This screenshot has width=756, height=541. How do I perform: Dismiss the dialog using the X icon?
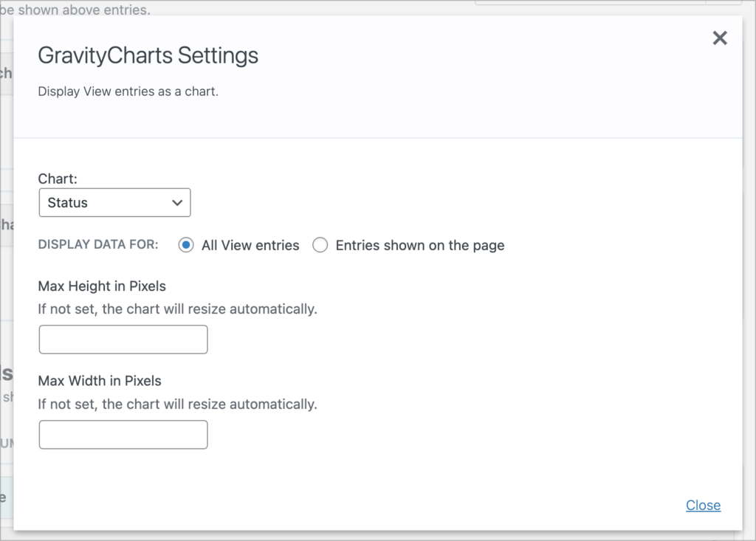[720, 38]
